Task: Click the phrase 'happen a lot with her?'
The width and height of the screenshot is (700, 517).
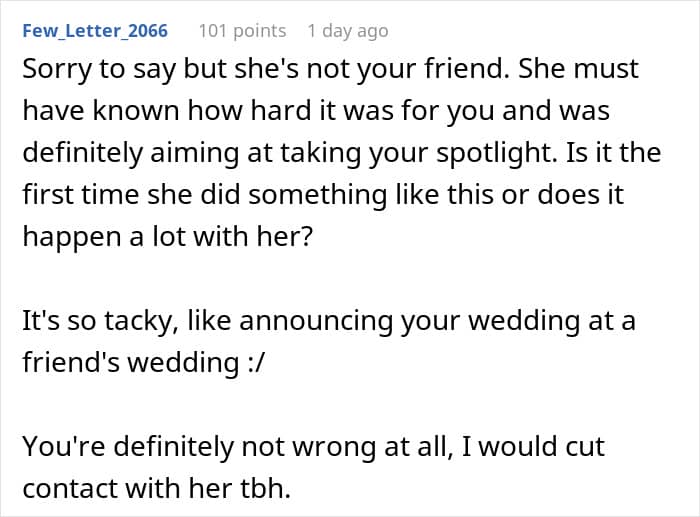Action: [167, 236]
